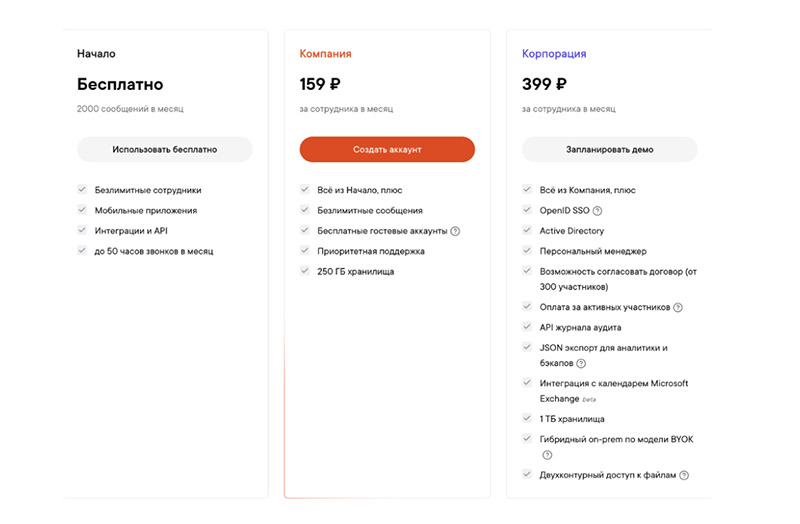Click checkmark next to Интеграции и API

(x=82, y=231)
